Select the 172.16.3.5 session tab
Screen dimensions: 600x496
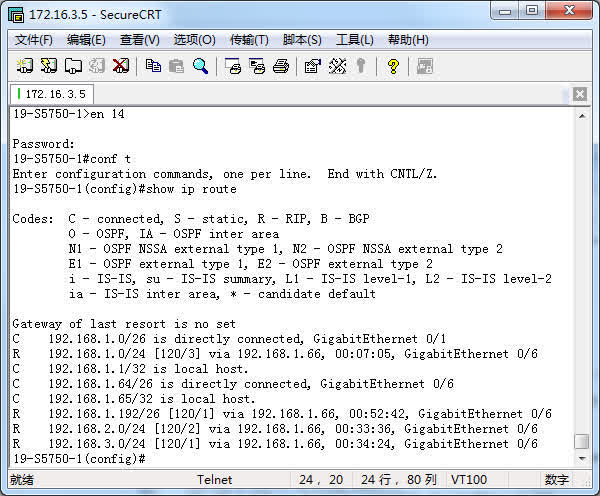pos(52,94)
